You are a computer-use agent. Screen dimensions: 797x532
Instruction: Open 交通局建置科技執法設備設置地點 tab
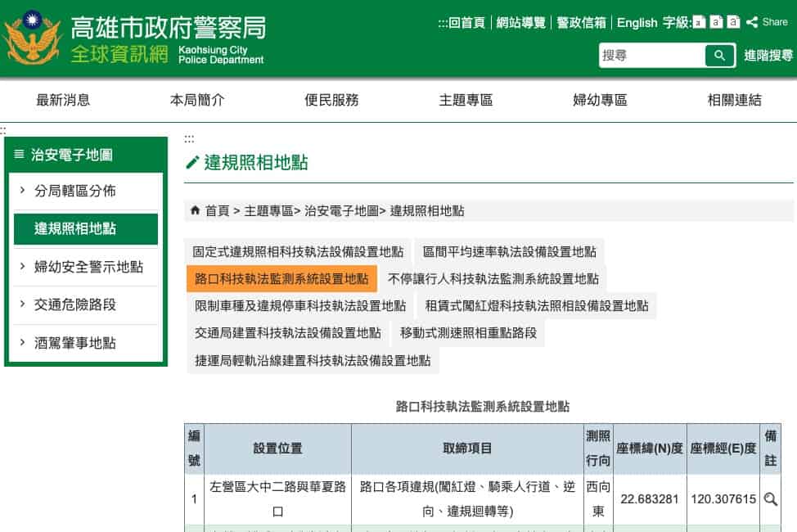(288, 333)
